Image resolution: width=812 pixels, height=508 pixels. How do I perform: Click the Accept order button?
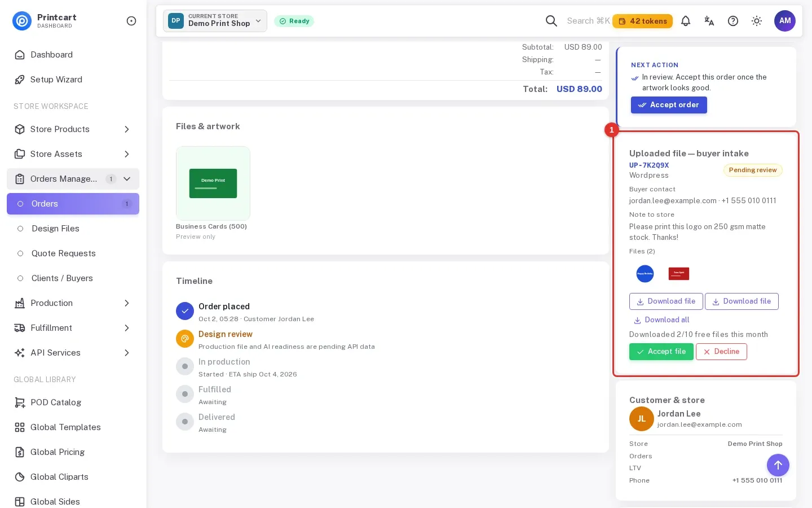tap(669, 105)
